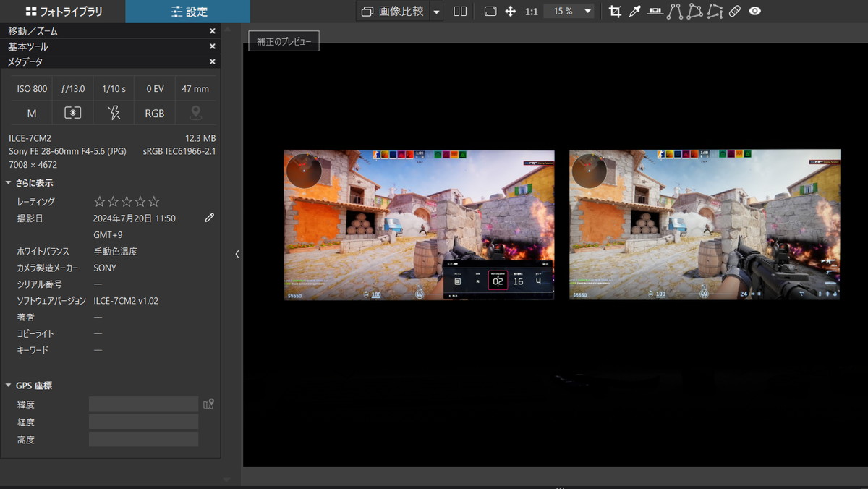Activate the parallel lines perspective tool
This screenshot has width=868, height=489.
click(x=675, y=12)
